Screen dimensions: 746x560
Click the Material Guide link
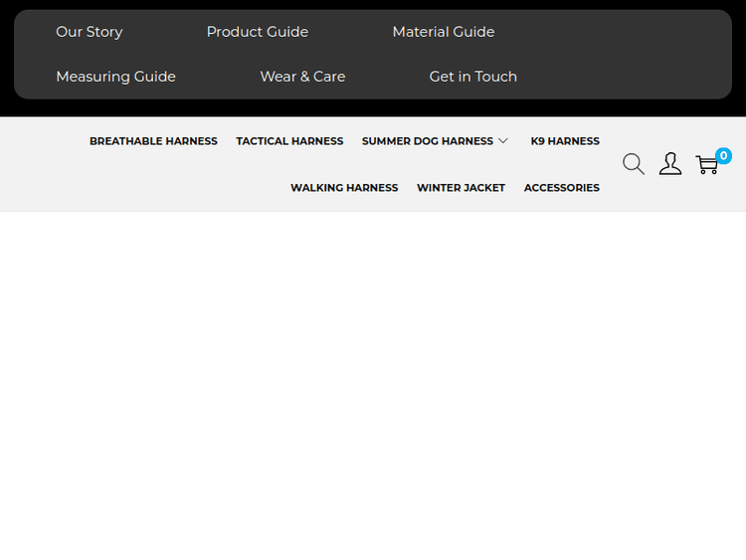point(444,32)
